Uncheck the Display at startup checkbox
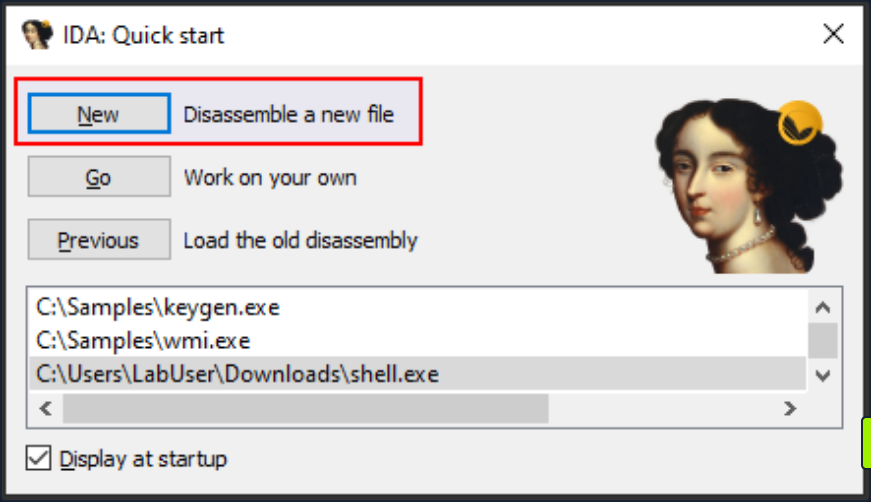This screenshot has height=502, width=871. pos(39,458)
